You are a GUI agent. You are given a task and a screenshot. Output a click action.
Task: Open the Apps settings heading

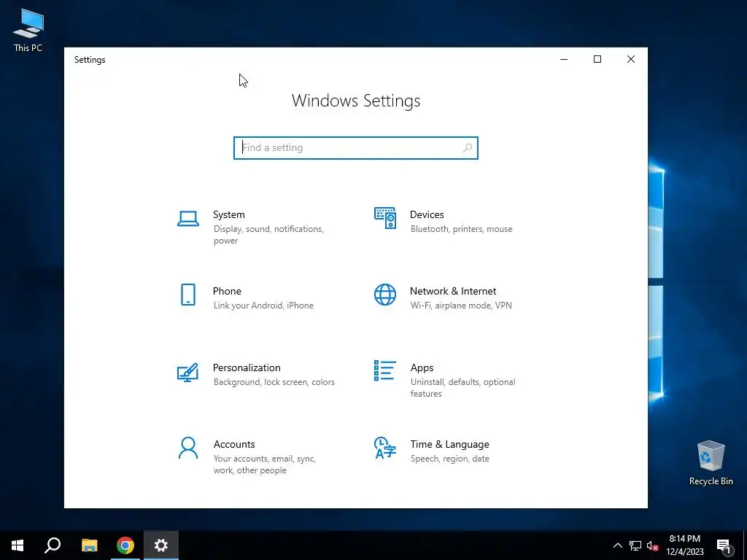pyautogui.click(x=422, y=367)
